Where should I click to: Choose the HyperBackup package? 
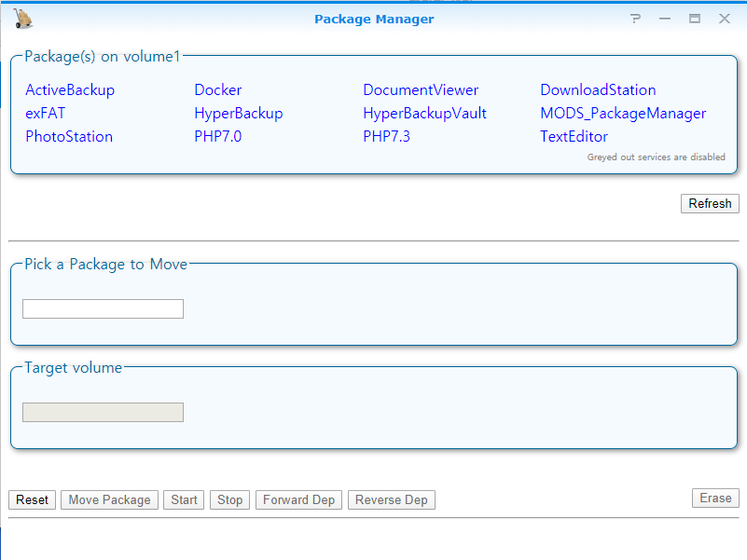pyautogui.click(x=238, y=114)
